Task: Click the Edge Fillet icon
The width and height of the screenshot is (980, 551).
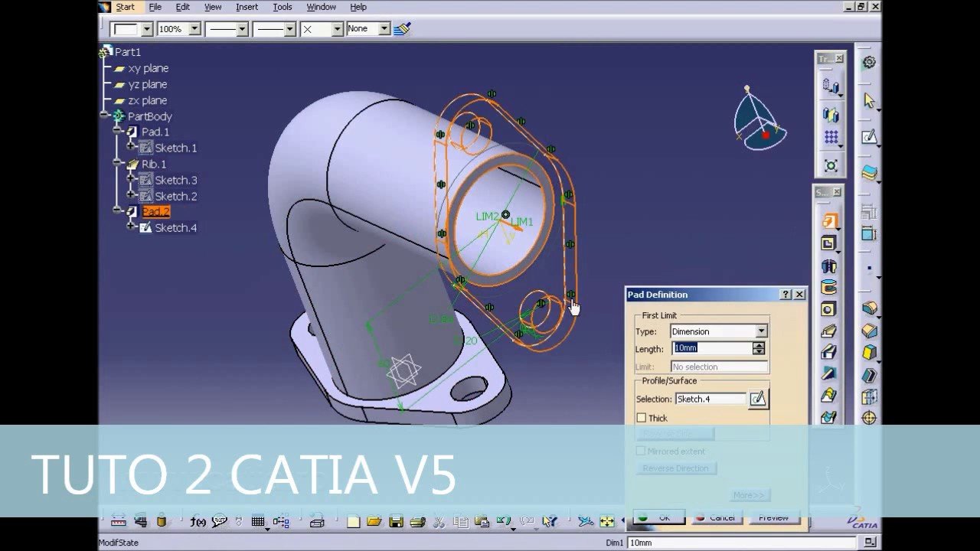Action: pyautogui.click(x=869, y=308)
